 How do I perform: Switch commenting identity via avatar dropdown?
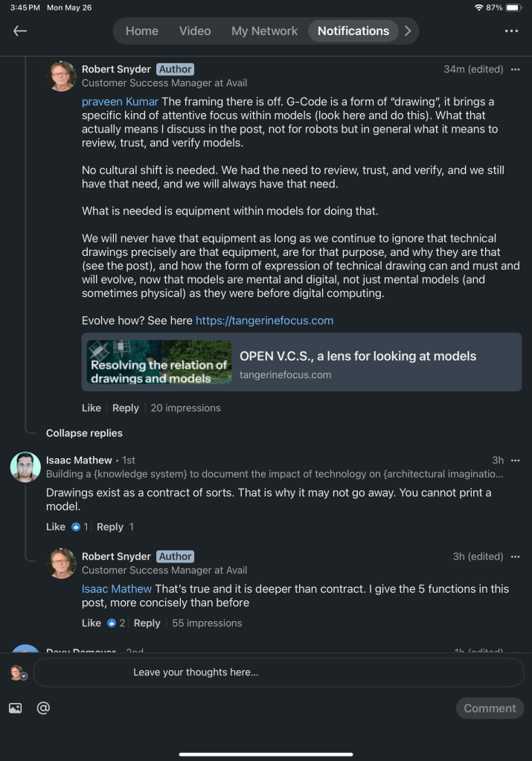[x=17, y=672]
